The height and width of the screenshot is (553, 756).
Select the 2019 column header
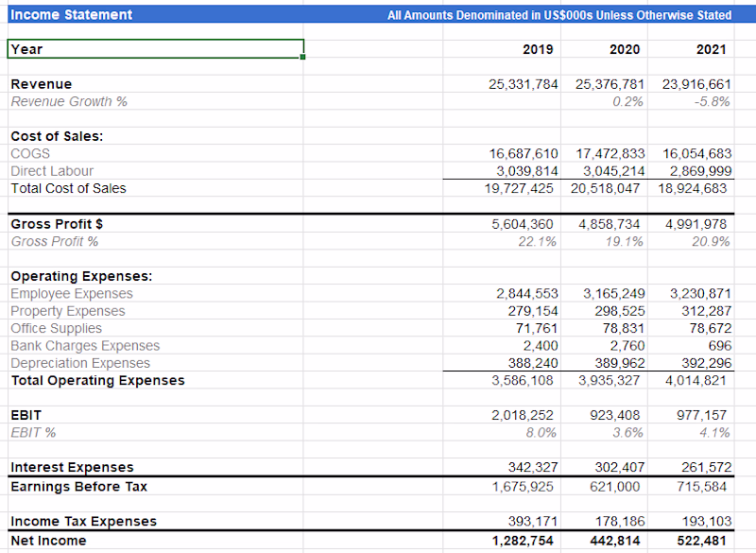[x=538, y=49]
